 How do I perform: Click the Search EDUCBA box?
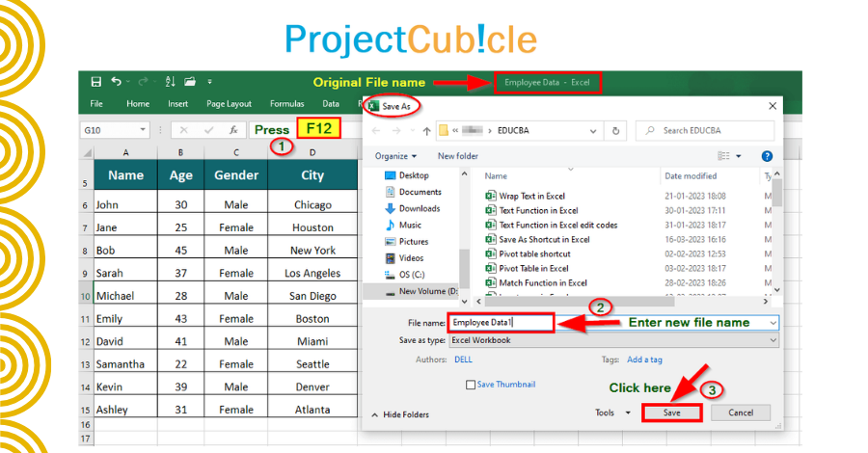point(705,130)
